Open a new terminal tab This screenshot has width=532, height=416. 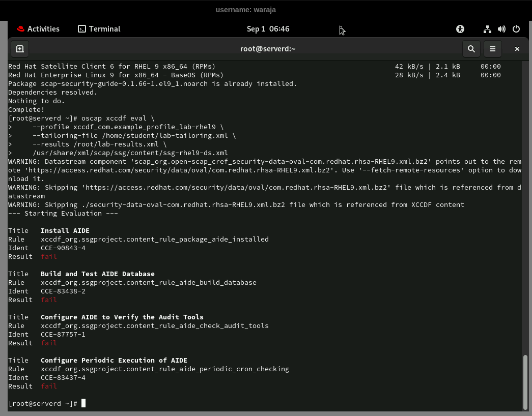click(x=20, y=49)
